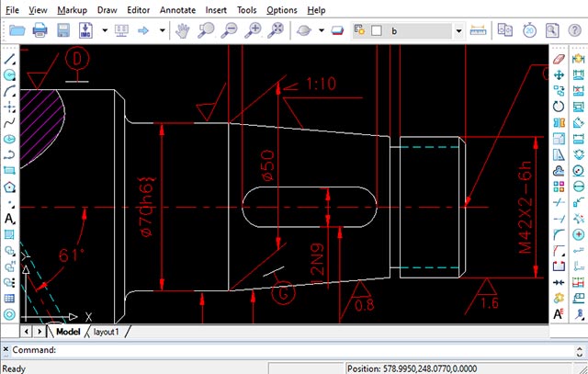Viewport: 588px width, 374px height.
Task: Close the command line panel with the x
Action: [6, 349]
